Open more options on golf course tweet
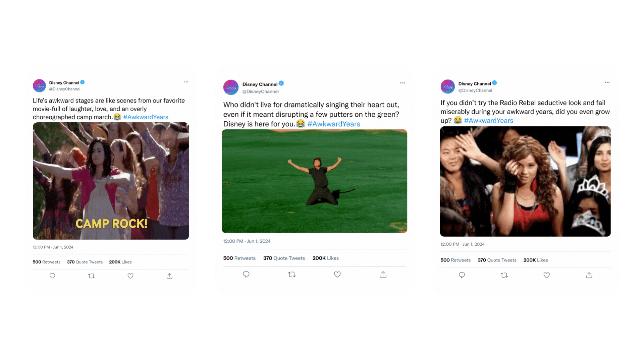This screenshot has height=362, width=644. pyautogui.click(x=402, y=83)
